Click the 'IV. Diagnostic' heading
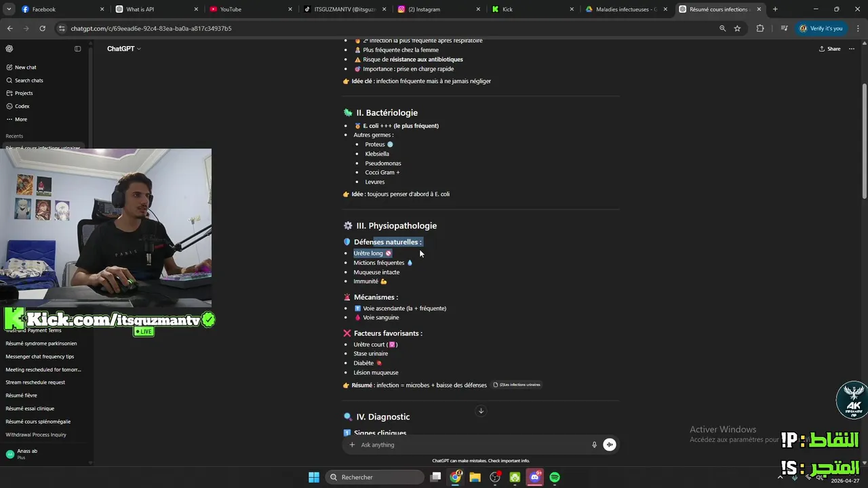Screen dimensions: 868x488 pos(383,417)
